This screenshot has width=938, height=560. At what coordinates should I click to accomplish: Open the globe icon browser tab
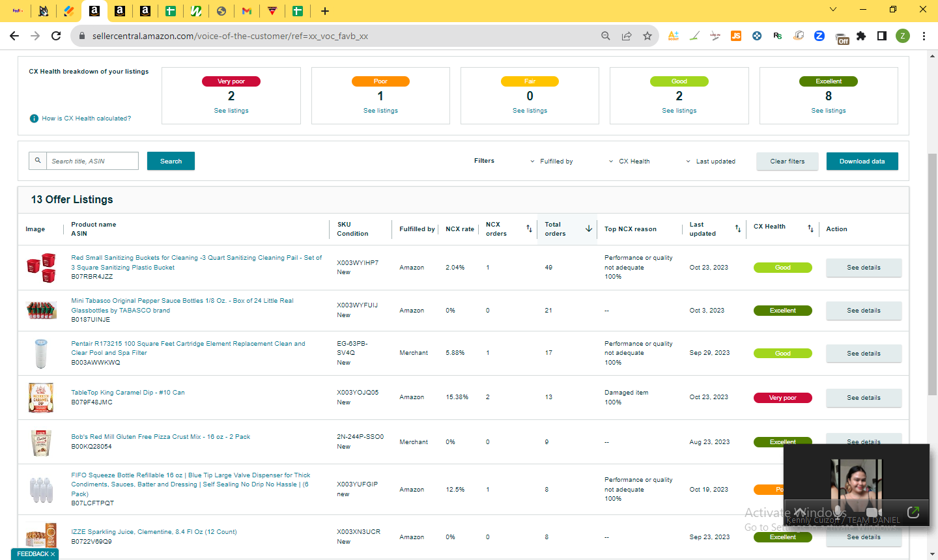[x=221, y=10]
